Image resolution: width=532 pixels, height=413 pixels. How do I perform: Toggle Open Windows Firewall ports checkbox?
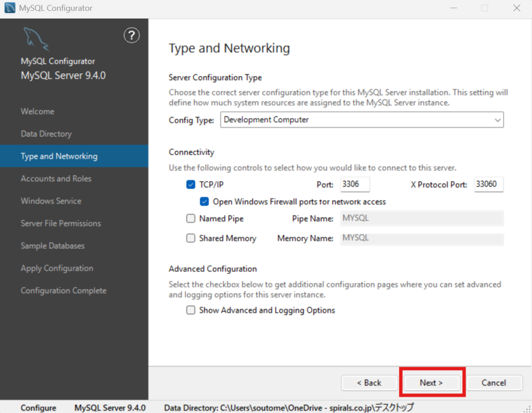point(204,202)
